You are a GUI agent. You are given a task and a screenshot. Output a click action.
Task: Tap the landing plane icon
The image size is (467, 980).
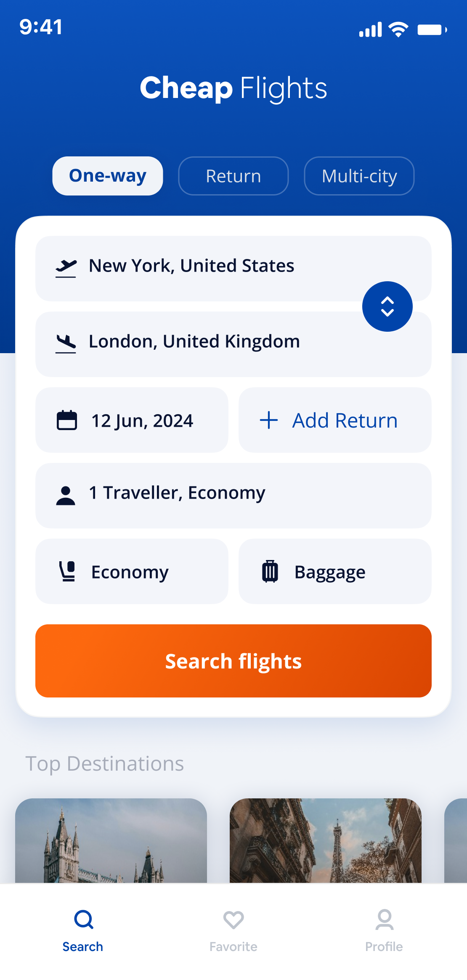click(66, 343)
